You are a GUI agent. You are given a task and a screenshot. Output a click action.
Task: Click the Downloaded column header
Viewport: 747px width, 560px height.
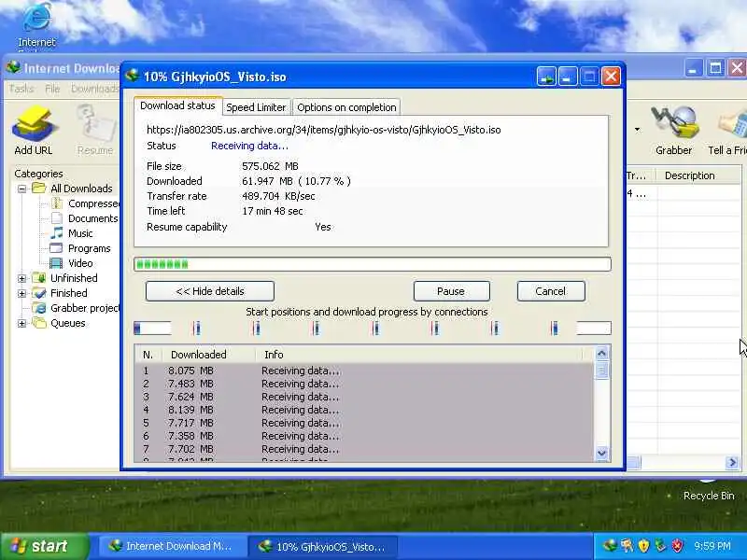(208, 355)
